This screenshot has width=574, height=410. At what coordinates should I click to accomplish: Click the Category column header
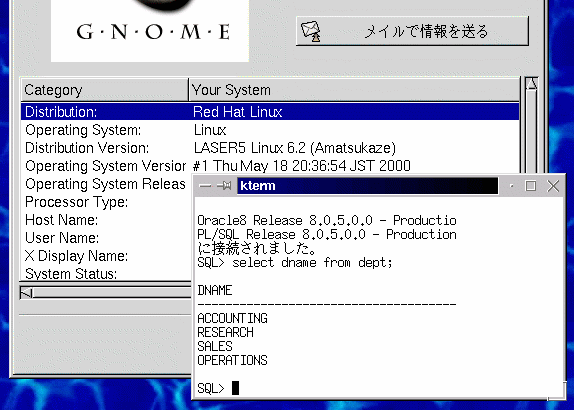(104, 90)
